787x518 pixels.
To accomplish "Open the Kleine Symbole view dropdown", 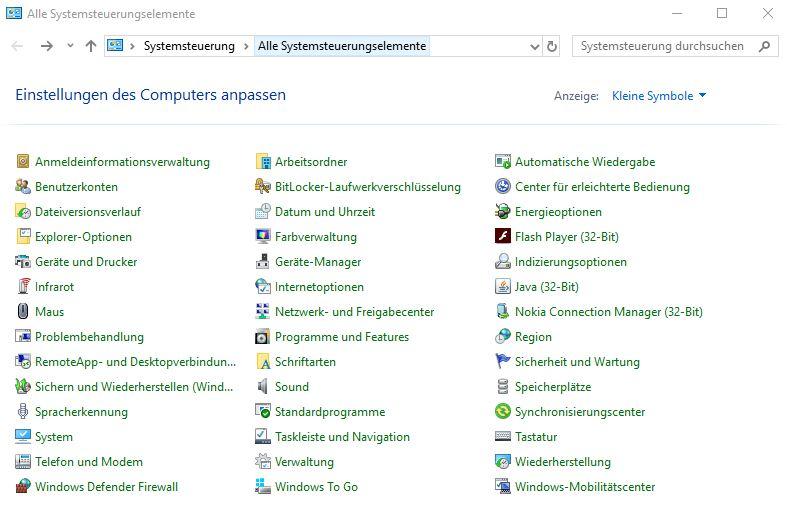I will tap(659, 96).
